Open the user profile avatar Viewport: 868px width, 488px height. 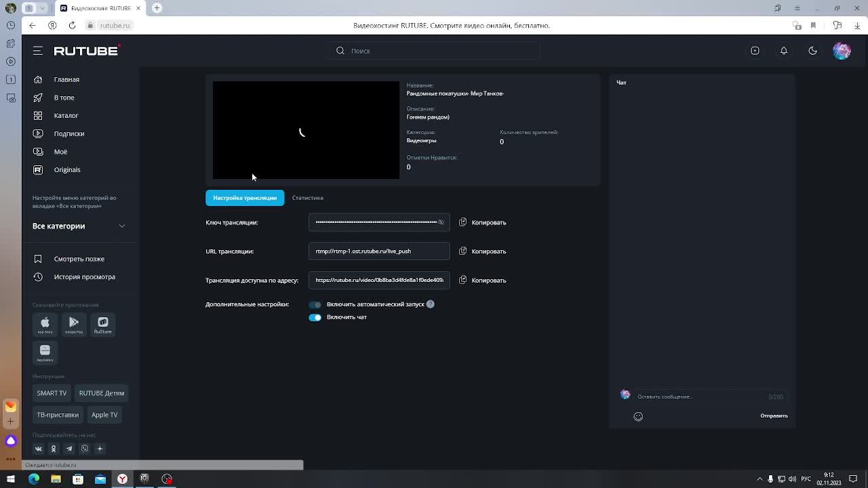pos(842,51)
